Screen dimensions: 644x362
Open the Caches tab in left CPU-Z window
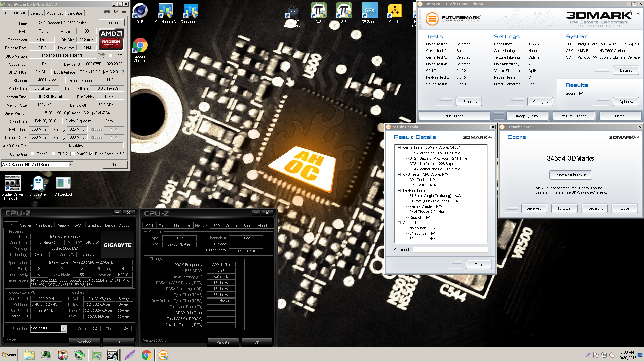tap(25, 225)
